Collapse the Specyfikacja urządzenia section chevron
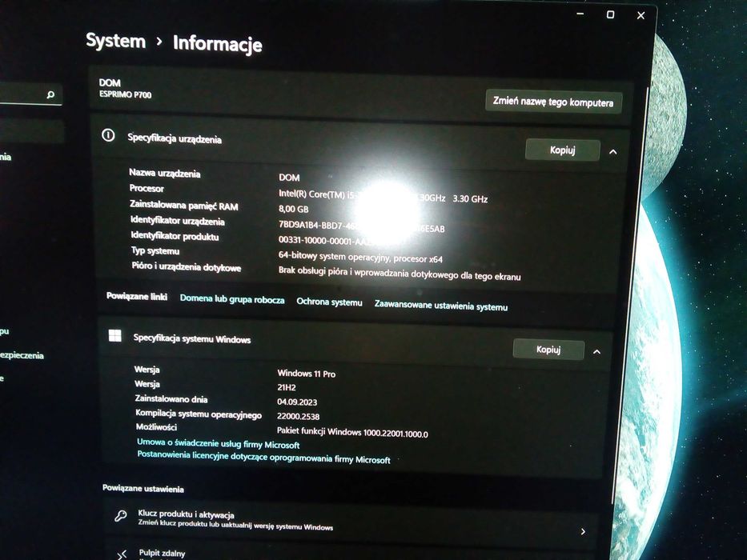The image size is (747, 560). point(613,152)
